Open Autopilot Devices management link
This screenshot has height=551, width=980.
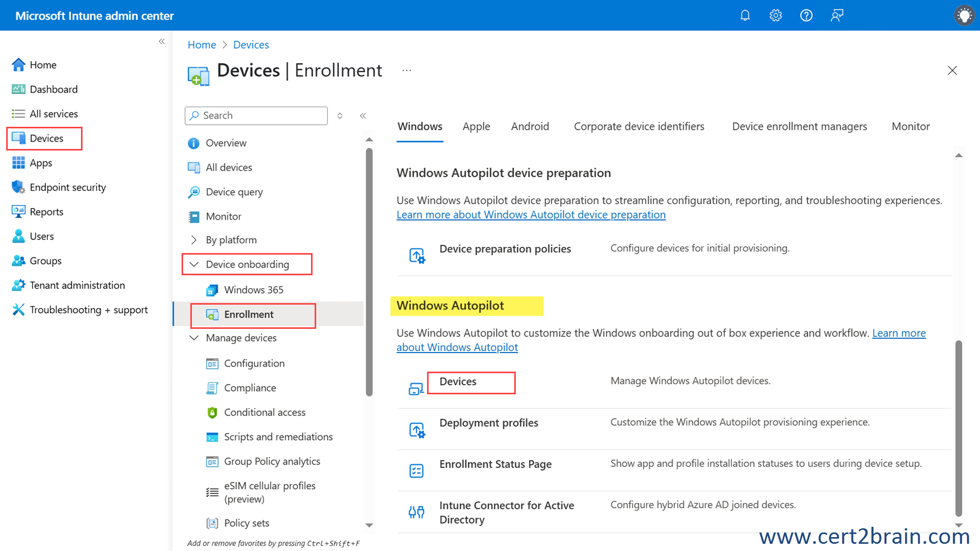point(458,381)
